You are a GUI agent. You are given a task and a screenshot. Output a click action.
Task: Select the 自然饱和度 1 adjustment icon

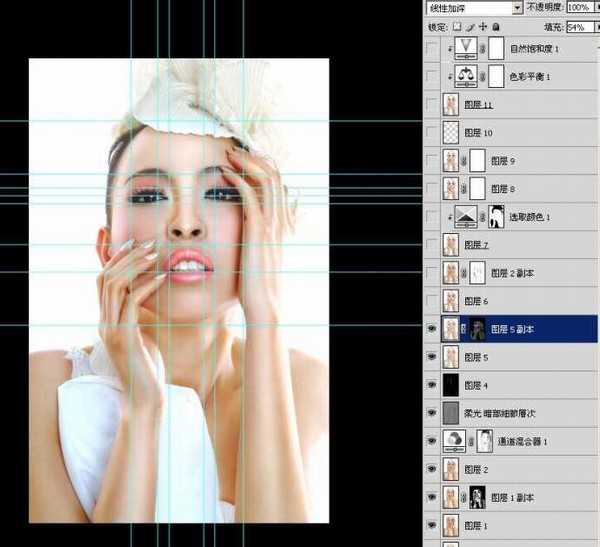pyautogui.click(x=467, y=48)
